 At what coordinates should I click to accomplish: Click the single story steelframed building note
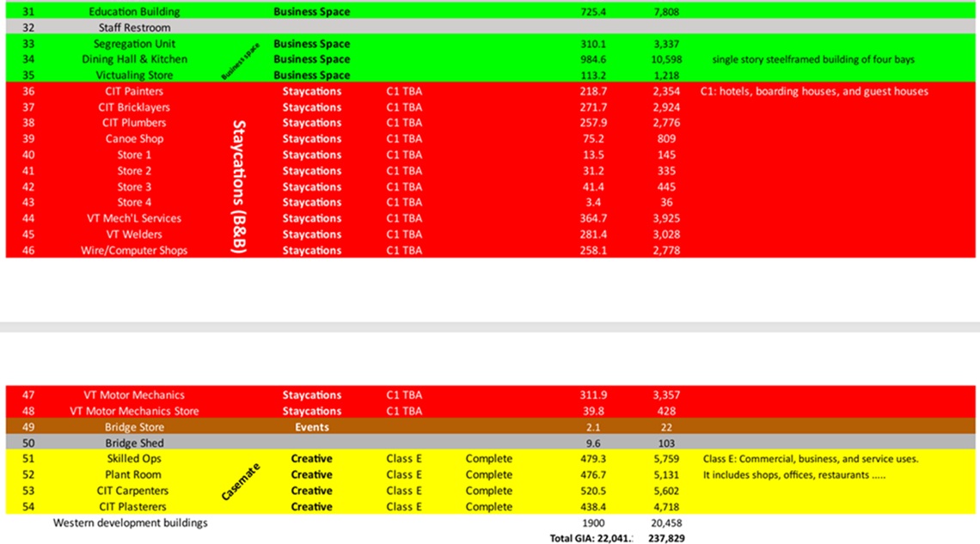coord(812,59)
